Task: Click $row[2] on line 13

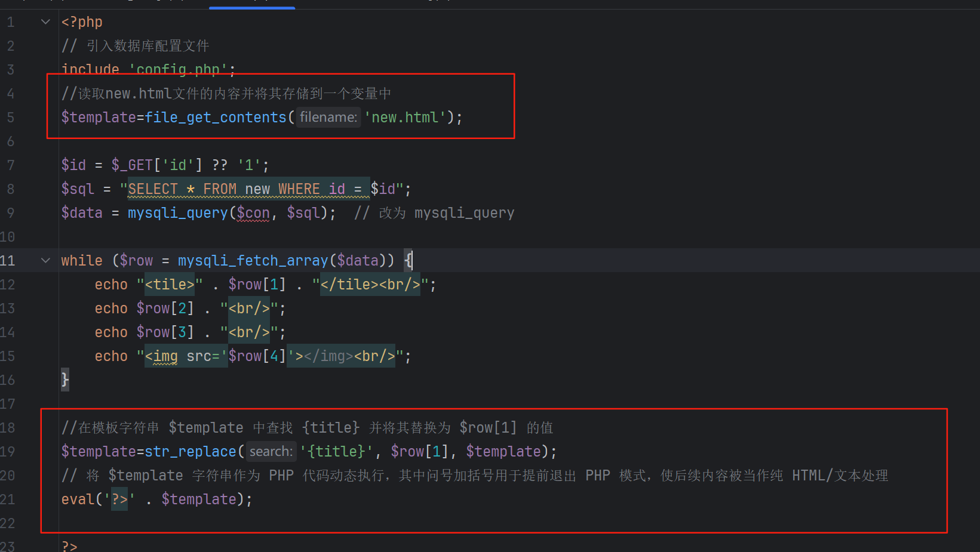Action: coord(165,309)
